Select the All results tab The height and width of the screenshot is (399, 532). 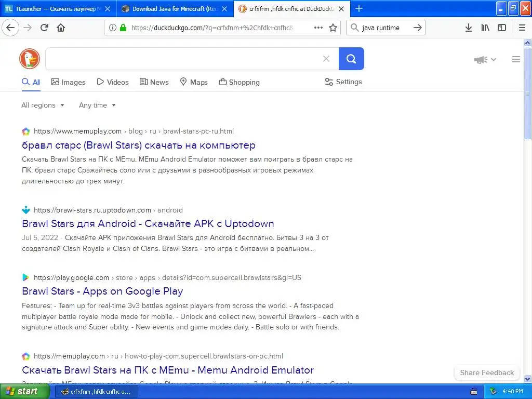pyautogui.click(x=31, y=82)
